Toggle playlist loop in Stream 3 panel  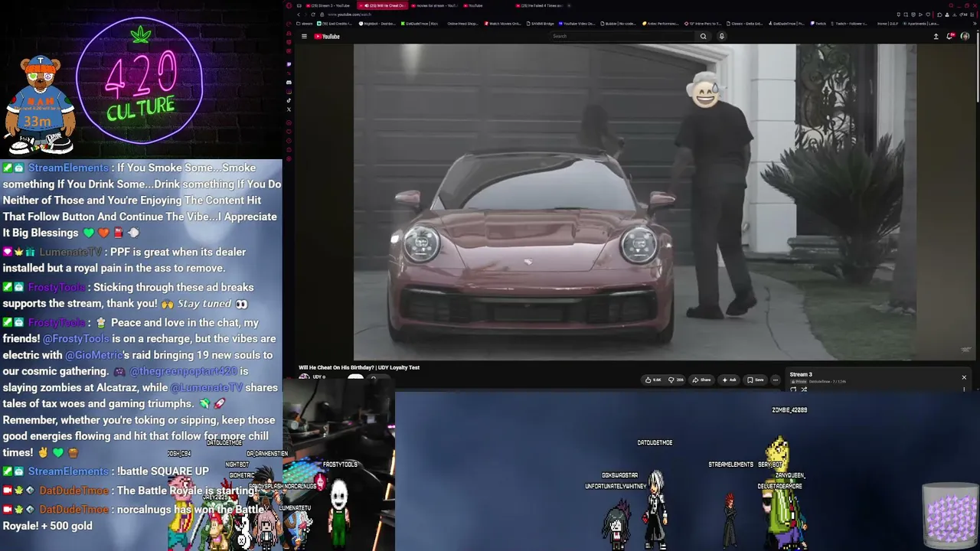(793, 389)
